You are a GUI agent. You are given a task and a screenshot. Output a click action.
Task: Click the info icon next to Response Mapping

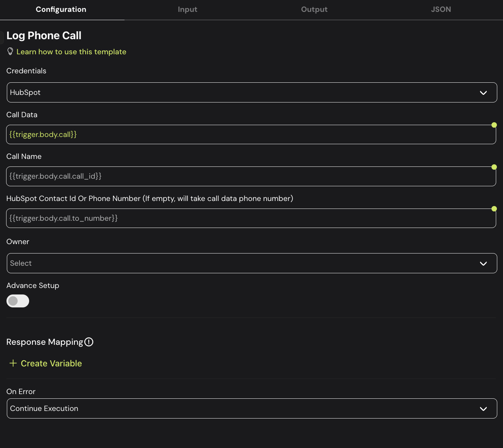pyautogui.click(x=89, y=342)
